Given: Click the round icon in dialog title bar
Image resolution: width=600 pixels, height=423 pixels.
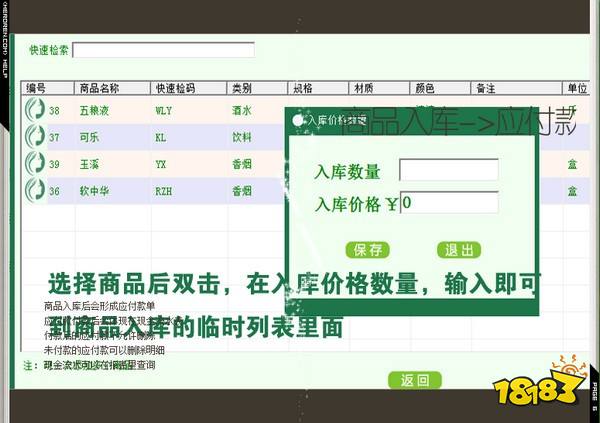Looking at the screenshot, I should pos(296,121).
